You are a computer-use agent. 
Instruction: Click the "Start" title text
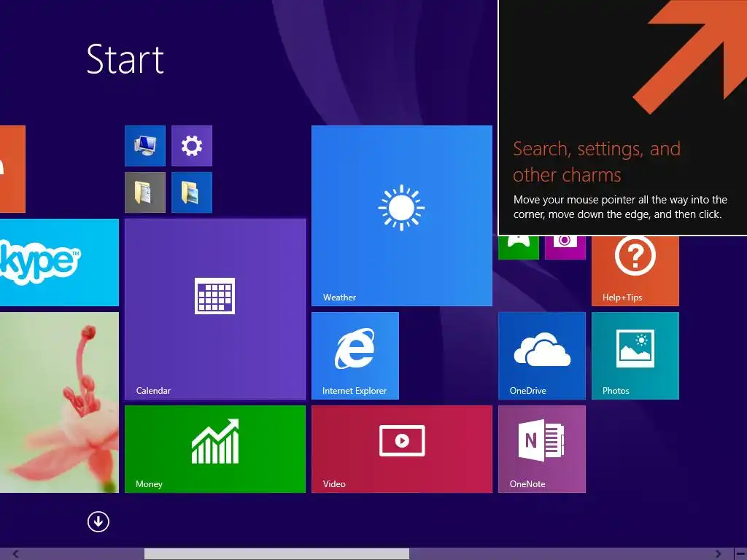(x=125, y=60)
